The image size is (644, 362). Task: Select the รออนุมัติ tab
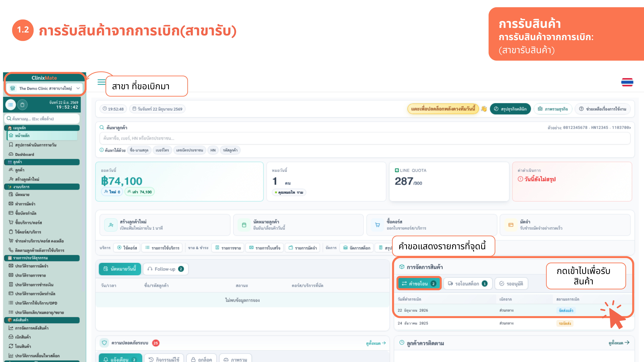point(511,284)
